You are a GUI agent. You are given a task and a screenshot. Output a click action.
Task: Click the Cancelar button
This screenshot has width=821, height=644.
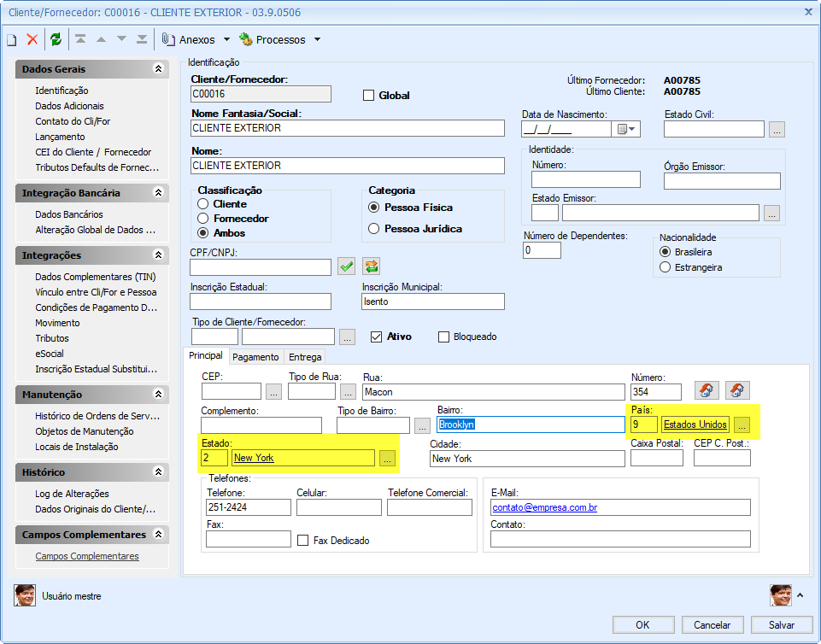[x=713, y=625]
